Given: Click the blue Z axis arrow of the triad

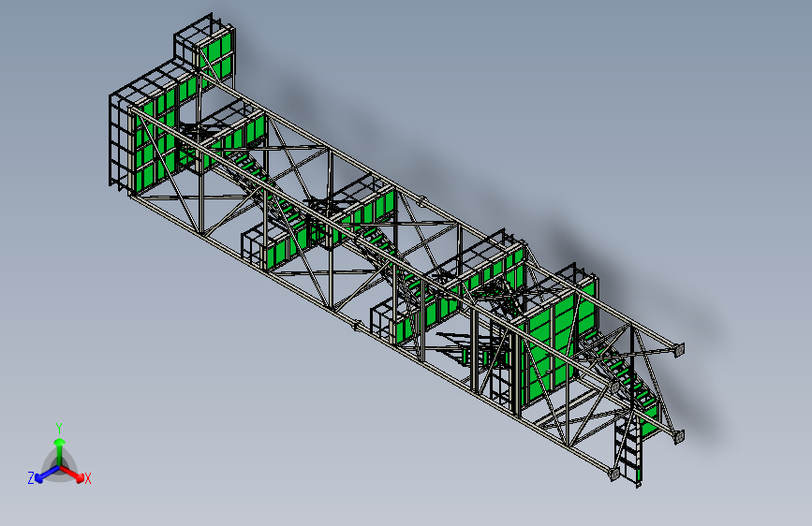Looking at the screenshot, I should point(47,474).
